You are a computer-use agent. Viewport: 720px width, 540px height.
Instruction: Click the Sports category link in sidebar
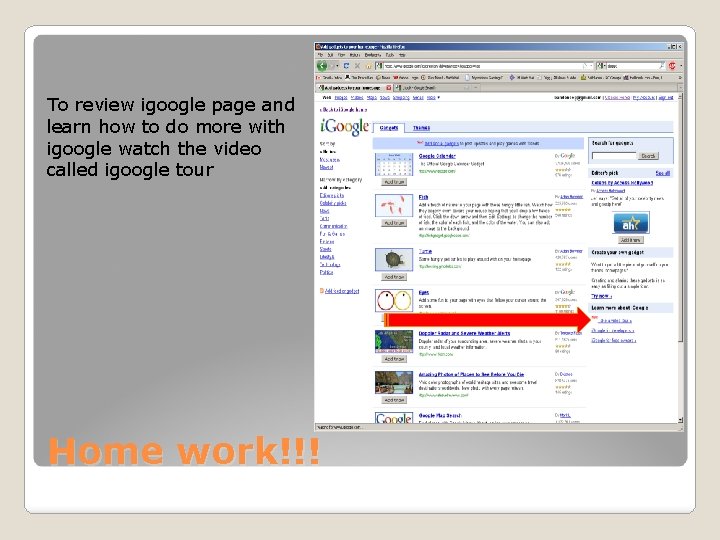pyautogui.click(x=326, y=249)
